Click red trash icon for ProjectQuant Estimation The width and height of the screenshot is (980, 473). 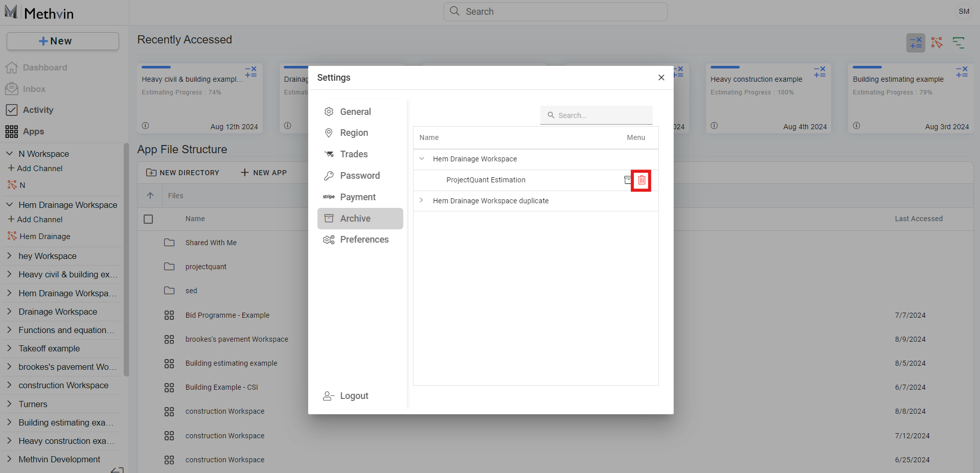(x=641, y=180)
